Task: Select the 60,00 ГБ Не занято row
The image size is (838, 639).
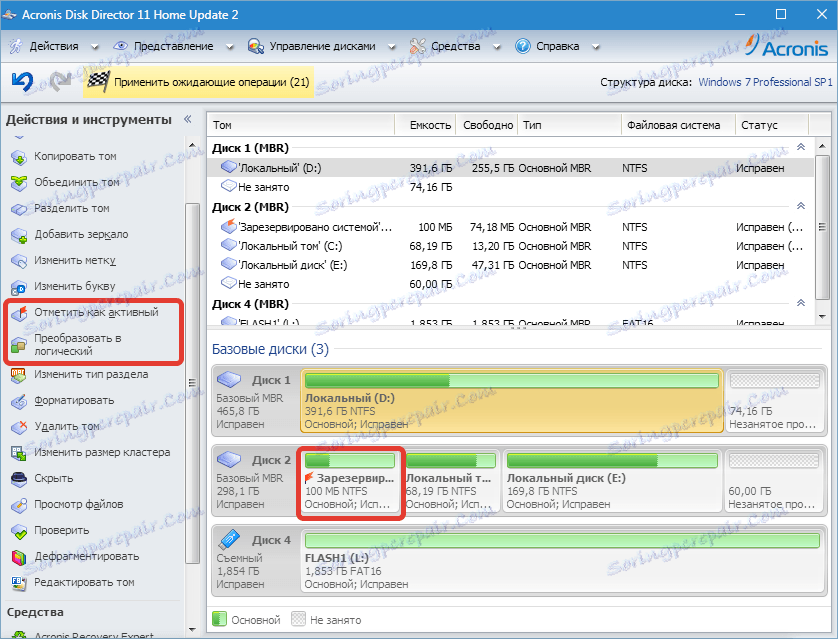Action: (510, 284)
